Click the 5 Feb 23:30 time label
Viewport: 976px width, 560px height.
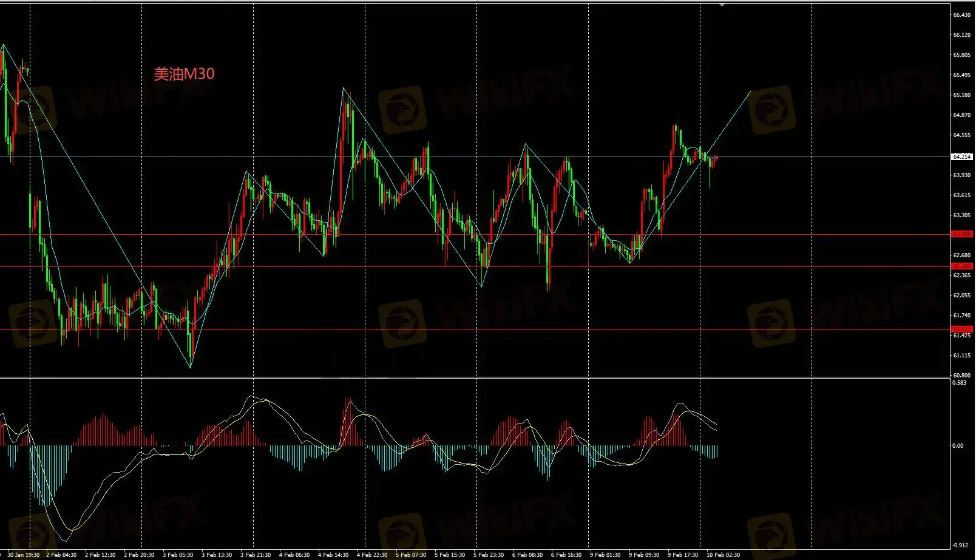point(489,555)
